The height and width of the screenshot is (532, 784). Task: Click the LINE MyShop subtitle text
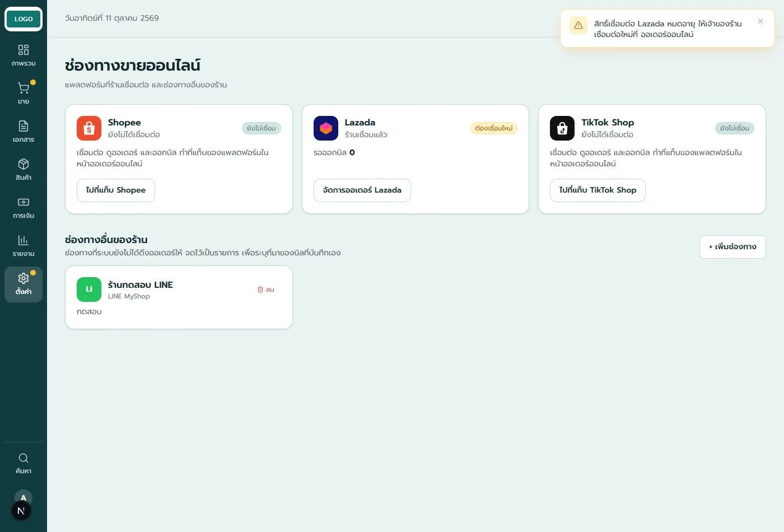pos(129,296)
